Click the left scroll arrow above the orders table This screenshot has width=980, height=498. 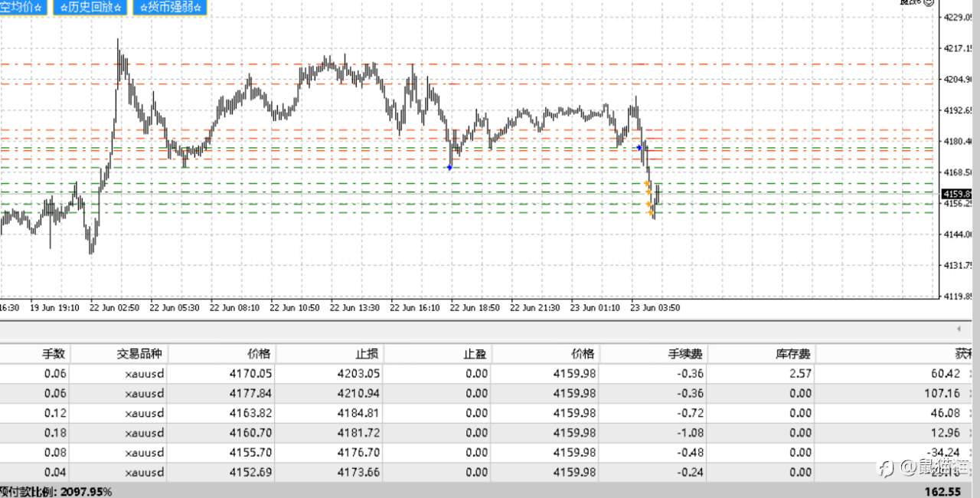pyautogui.click(x=959, y=329)
